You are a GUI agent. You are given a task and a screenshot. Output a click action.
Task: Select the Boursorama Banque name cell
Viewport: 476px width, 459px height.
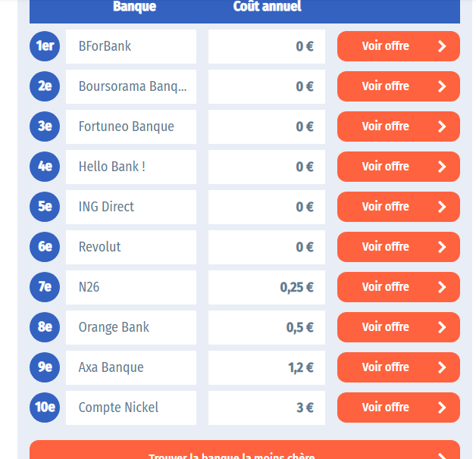pos(131,86)
